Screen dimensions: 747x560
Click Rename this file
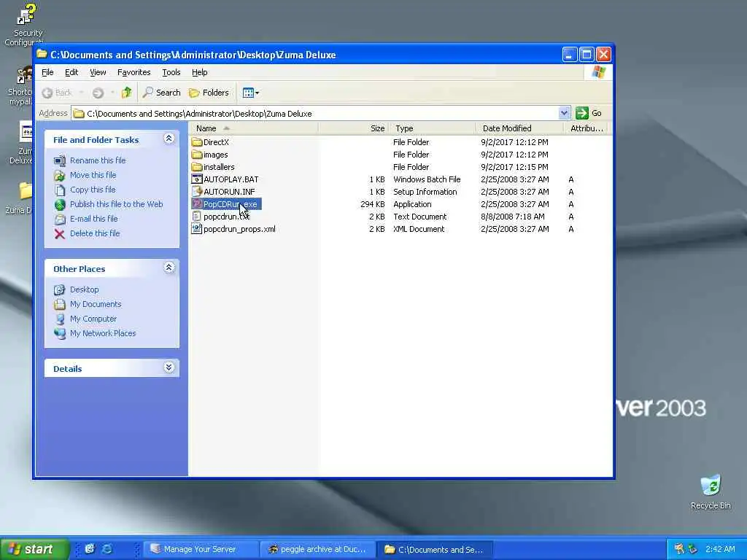coord(98,160)
